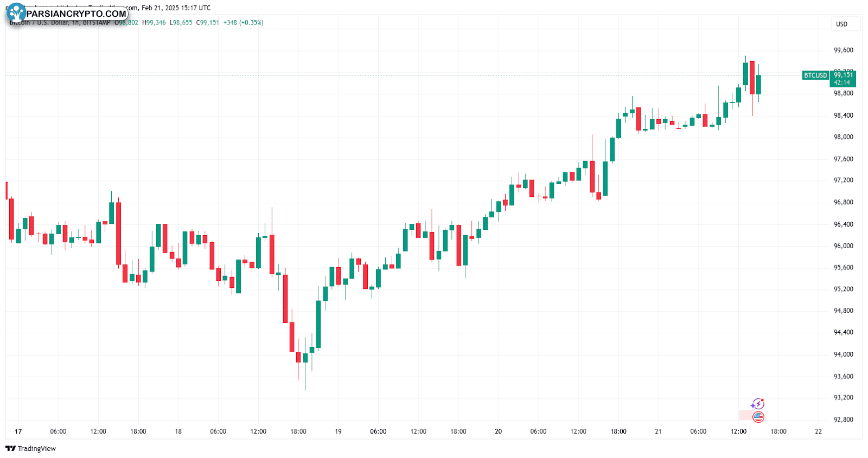The width and height of the screenshot is (868, 458).
Task: Select the high value H99,346
Action: pyautogui.click(x=154, y=23)
